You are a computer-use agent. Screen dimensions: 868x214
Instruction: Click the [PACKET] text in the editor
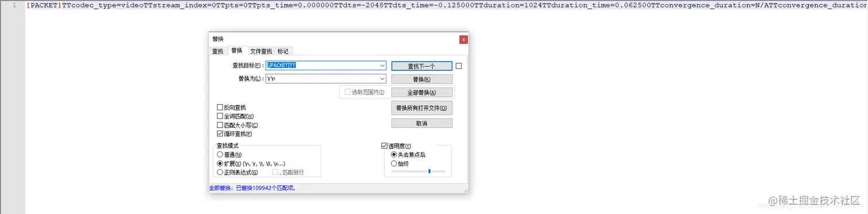(44, 5)
